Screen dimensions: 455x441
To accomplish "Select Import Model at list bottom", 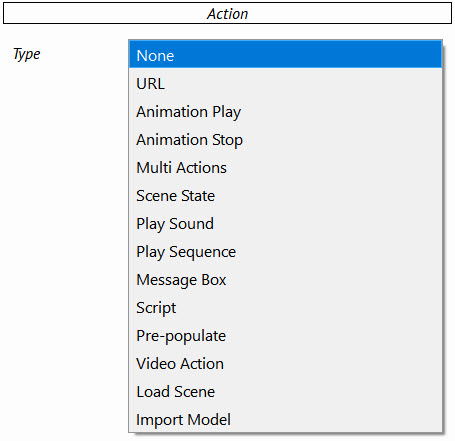I will [x=285, y=419].
